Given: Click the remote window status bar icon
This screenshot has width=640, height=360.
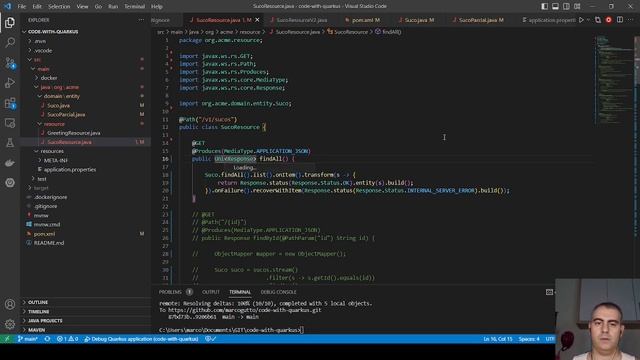Looking at the screenshot, I should coord(7,339).
